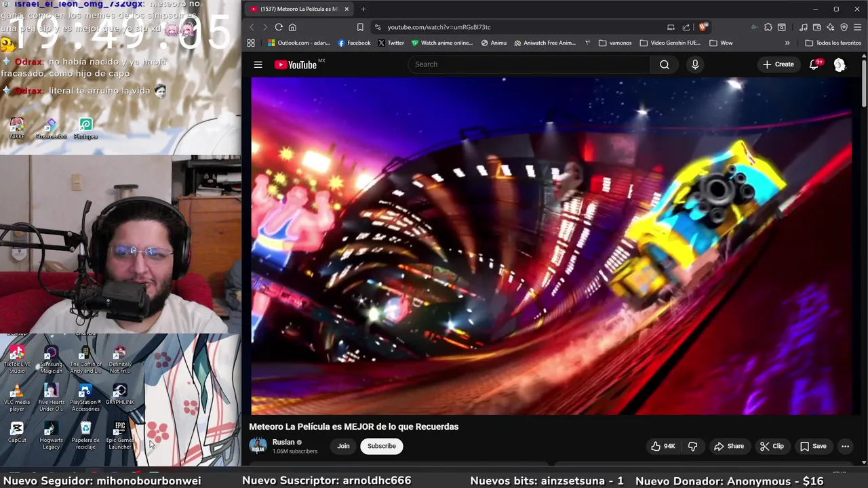
Task: Launch CapCut desktop shortcut
Action: [17, 432]
